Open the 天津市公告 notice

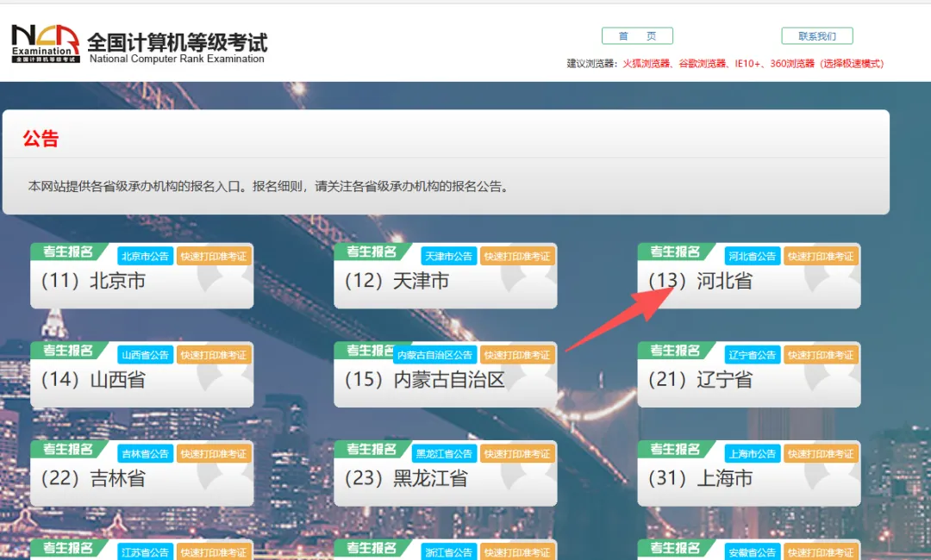pos(448,256)
